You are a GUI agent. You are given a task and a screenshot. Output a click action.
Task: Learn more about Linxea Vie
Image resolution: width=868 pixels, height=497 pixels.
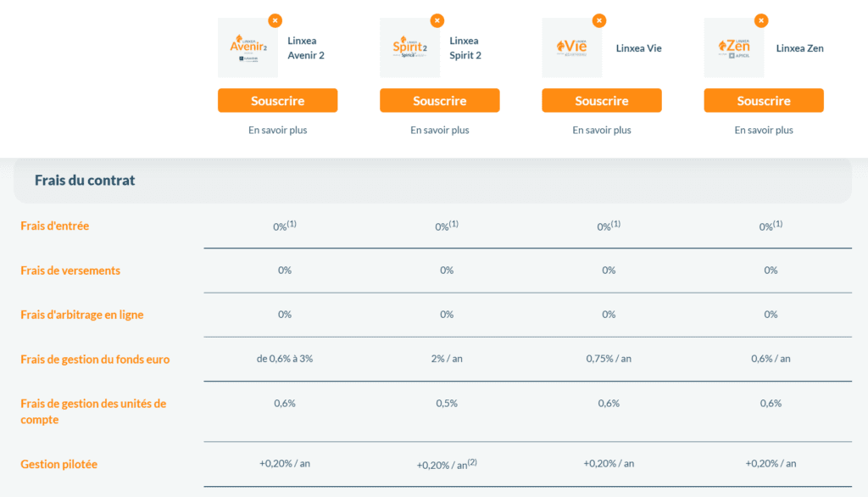click(x=602, y=131)
